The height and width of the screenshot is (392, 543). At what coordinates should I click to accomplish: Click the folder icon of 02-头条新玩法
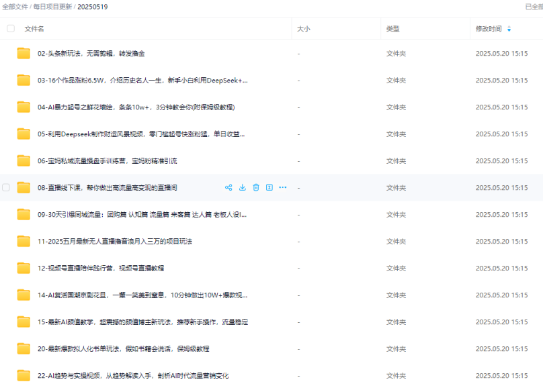point(24,53)
